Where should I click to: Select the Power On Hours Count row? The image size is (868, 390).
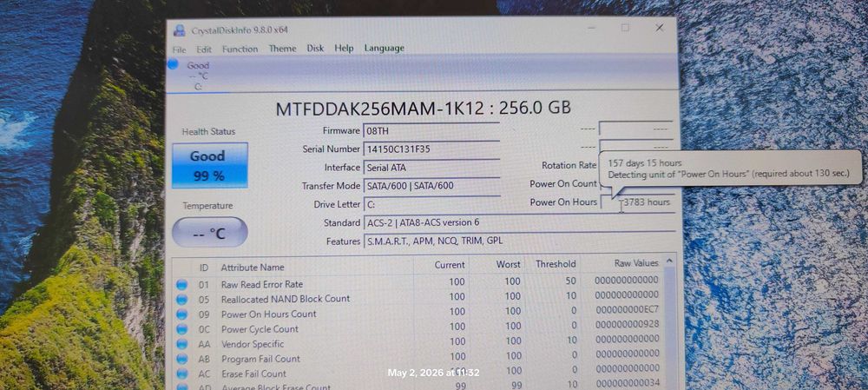(x=418, y=313)
